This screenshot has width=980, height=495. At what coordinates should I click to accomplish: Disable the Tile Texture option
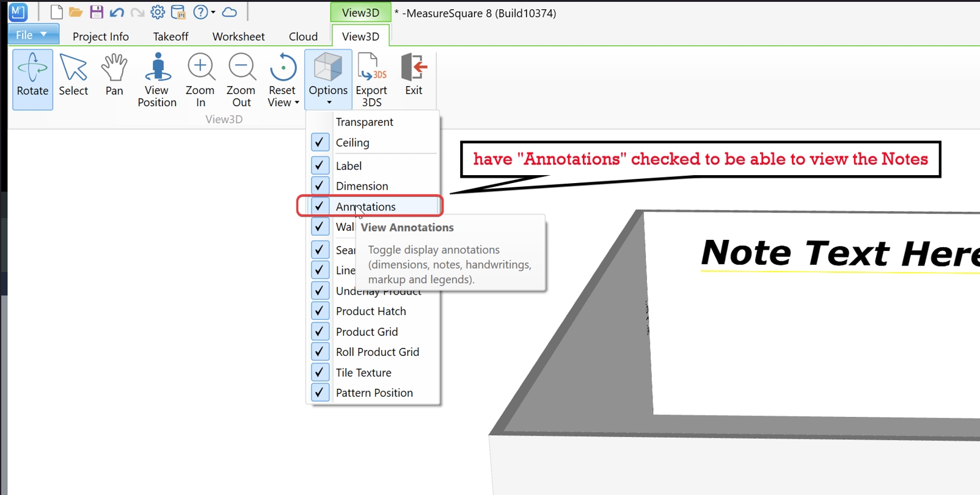coord(320,372)
